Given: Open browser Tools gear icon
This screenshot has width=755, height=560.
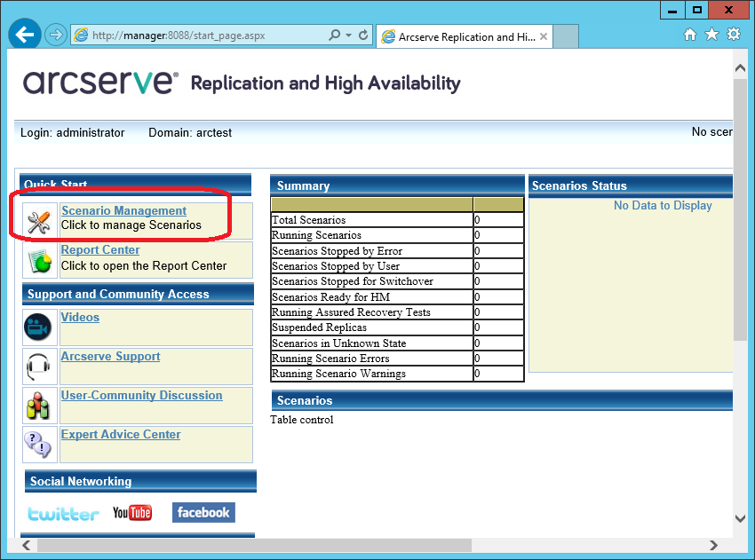Looking at the screenshot, I should (x=734, y=34).
